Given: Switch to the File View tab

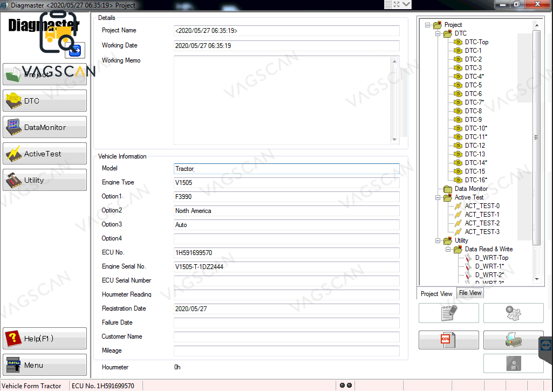Looking at the screenshot, I should pyautogui.click(x=470, y=293).
